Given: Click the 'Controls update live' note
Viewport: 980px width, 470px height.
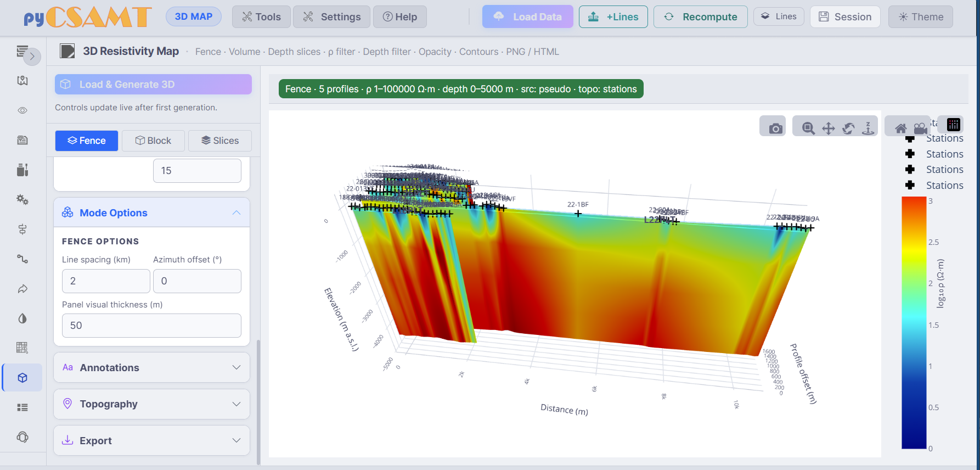Looking at the screenshot, I should point(136,108).
